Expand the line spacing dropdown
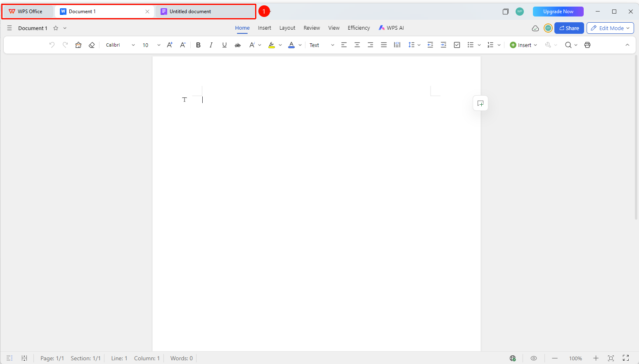Screen dimensions: 639x364 coord(419,45)
